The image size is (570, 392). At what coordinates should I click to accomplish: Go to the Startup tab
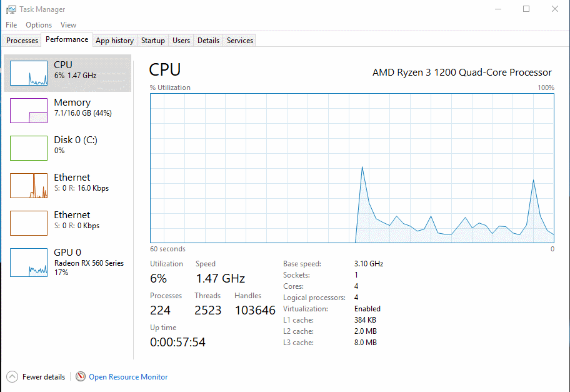(x=152, y=41)
